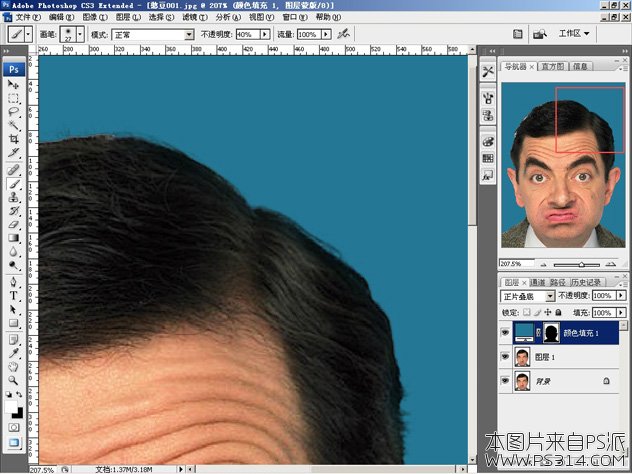The height and width of the screenshot is (474, 632).
Task: Enable the airbrush option icon
Action: click(x=344, y=34)
